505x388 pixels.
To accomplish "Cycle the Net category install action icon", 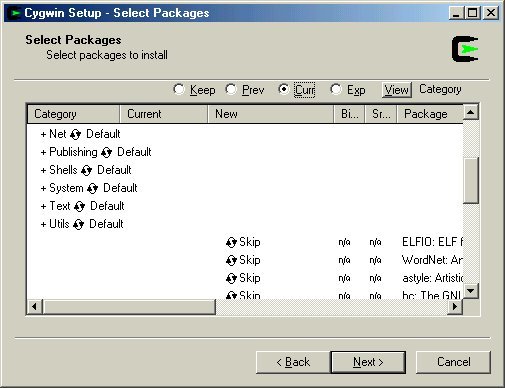I will [x=76, y=134].
